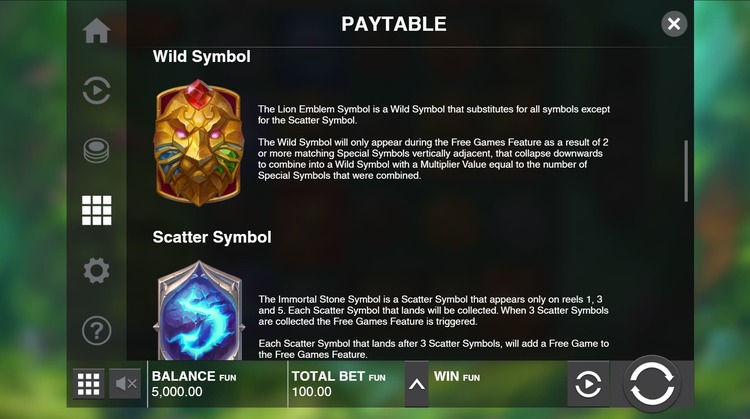Open the home icon in sidebar
This screenshot has width=750, height=419.
(96, 31)
